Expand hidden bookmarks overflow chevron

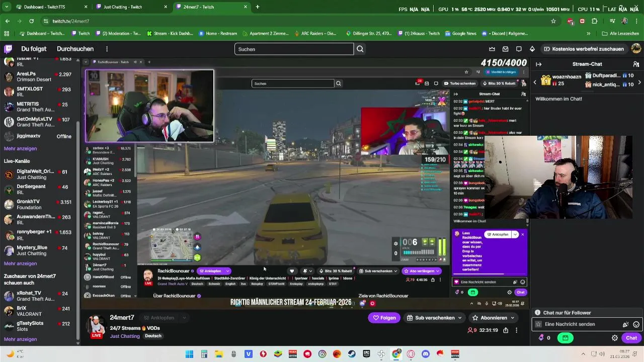coord(588,33)
